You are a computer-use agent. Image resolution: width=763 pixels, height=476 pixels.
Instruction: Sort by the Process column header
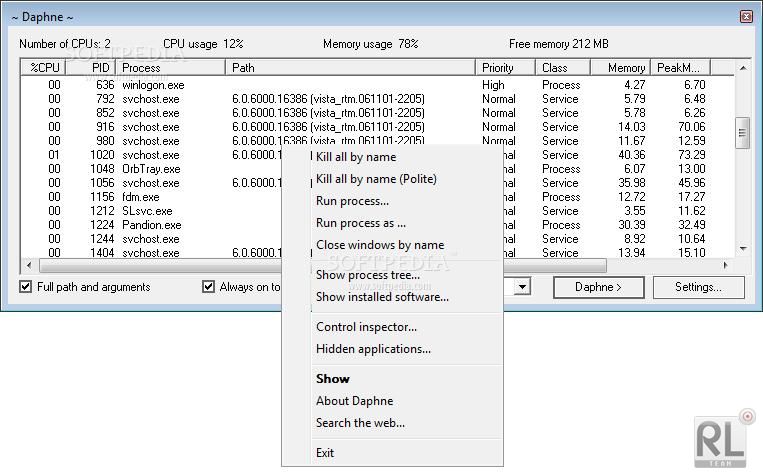pos(171,68)
